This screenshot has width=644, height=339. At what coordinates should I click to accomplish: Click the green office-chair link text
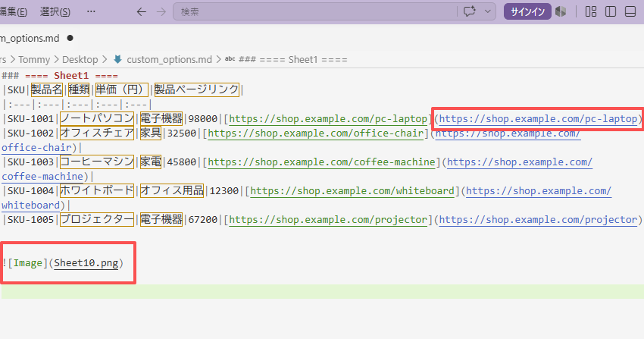click(x=316, y=133)
